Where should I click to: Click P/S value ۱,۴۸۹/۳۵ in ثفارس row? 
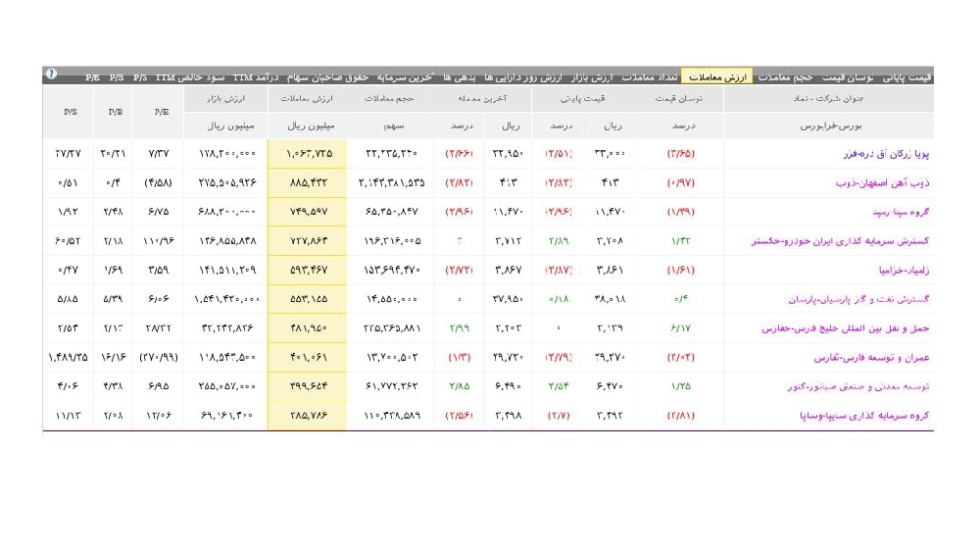click(69, 357)
